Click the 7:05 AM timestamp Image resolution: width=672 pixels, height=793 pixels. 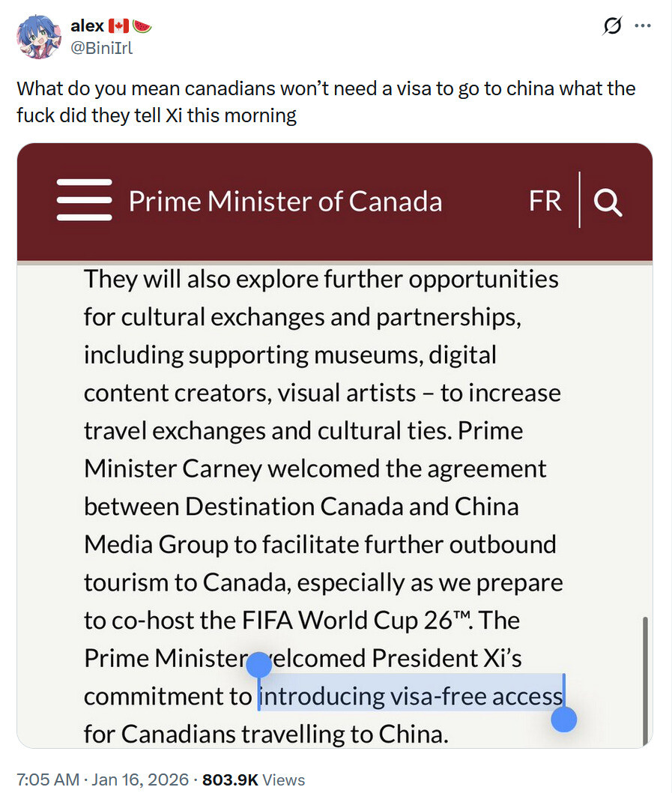tap(48, 779)
